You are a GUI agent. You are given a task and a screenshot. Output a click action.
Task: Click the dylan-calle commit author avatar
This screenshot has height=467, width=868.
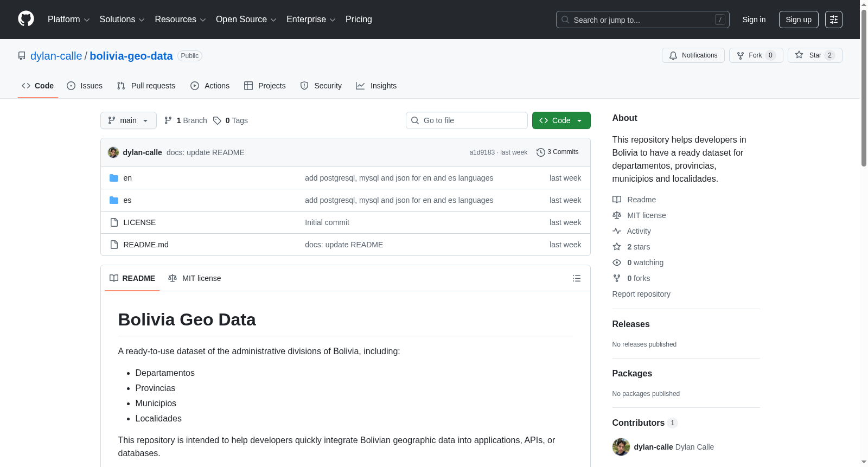(x=113, y=152)
